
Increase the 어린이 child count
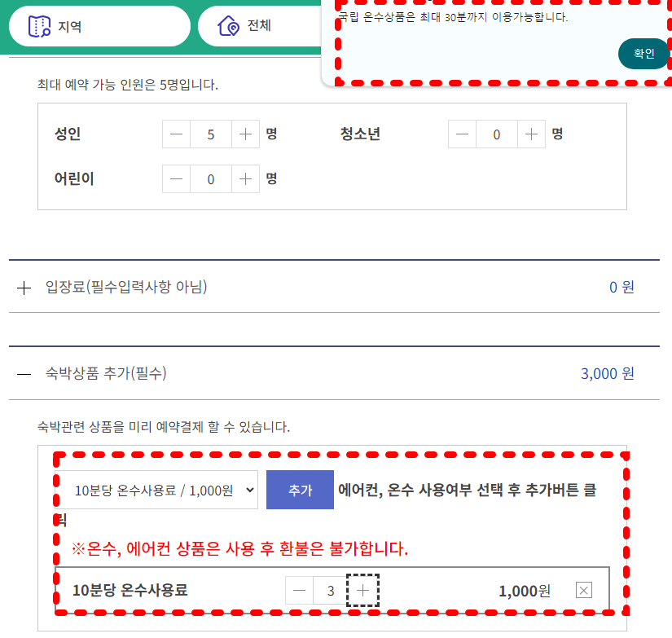[x=245, y=178]
